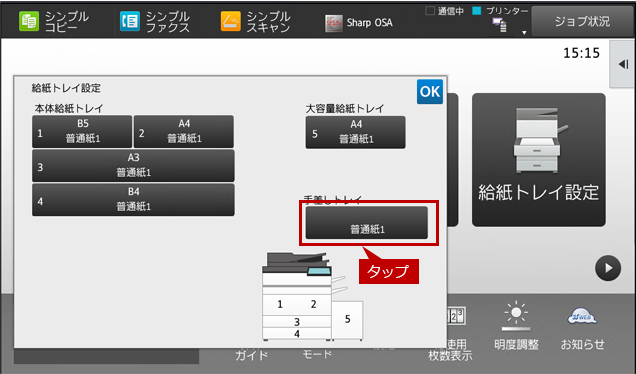The height and width of the screenshot is (374, 636).
Task: Tap the printer illustration in dialog
Action: 312,297
